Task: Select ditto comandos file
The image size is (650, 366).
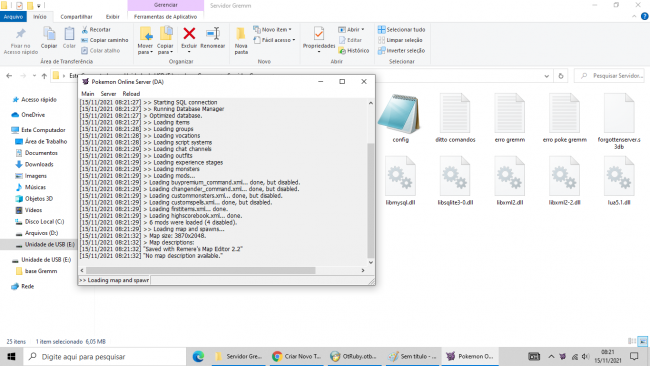Action: click(455, 118)
